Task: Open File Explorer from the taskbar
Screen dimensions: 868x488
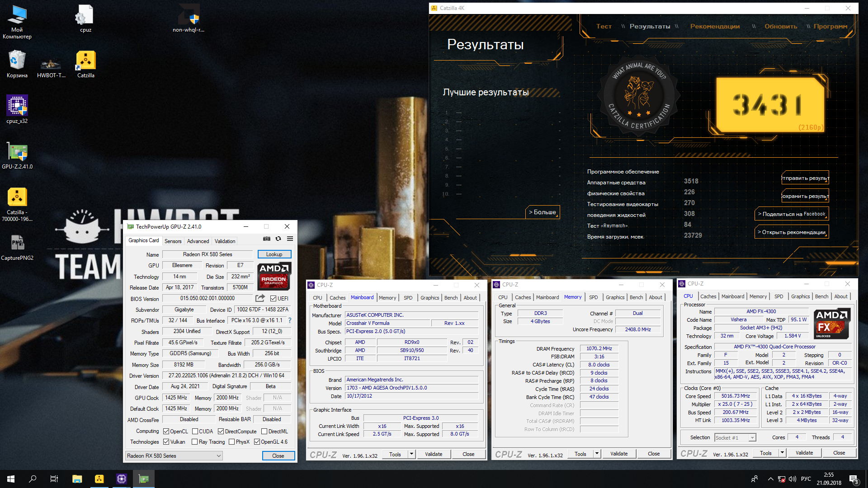Action: pos(77,479)
